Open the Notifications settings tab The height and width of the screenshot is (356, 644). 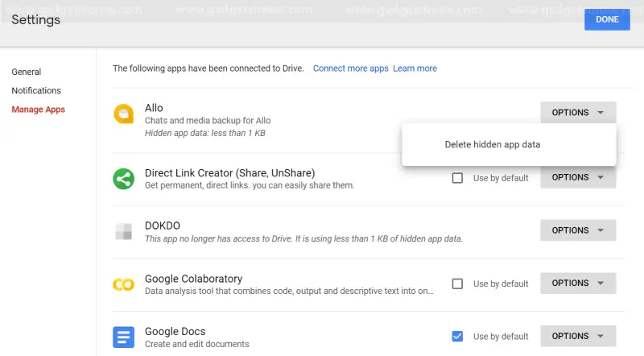tap(36, 90)
